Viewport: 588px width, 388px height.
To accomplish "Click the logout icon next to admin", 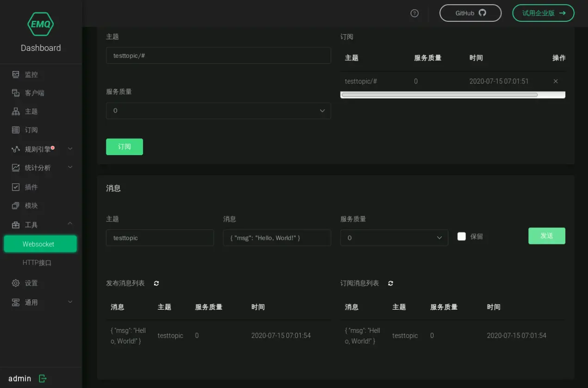I will [x=43, y=379].
